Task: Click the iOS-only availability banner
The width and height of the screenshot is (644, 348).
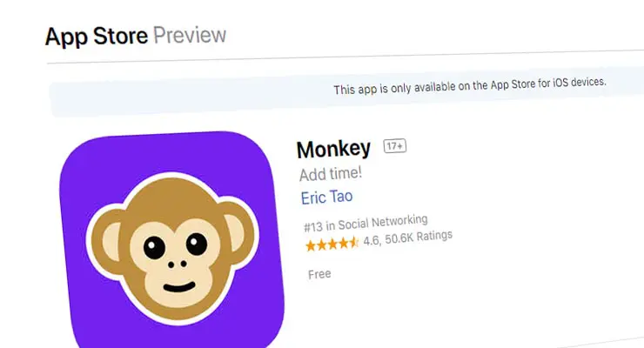Action: tap(346, 92)
